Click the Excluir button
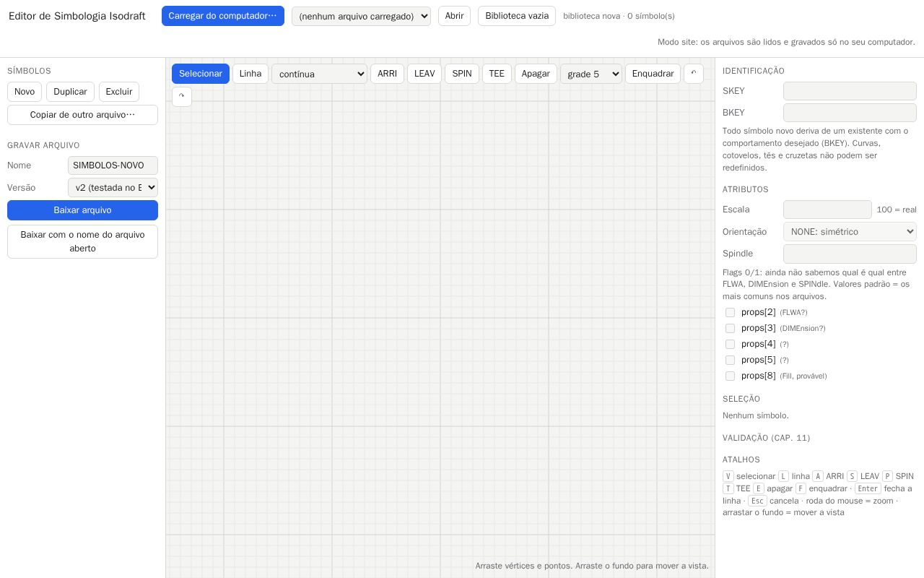Viewport: 924px width, 578px height. click(119, 92)
